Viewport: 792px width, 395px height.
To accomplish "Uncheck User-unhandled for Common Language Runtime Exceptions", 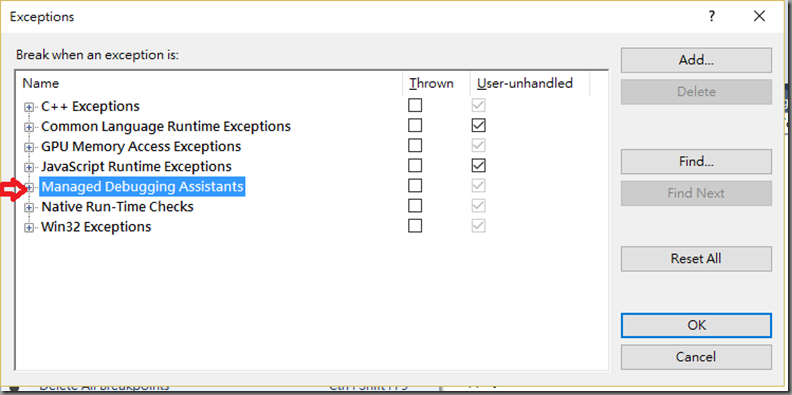I will pos(478,125).
